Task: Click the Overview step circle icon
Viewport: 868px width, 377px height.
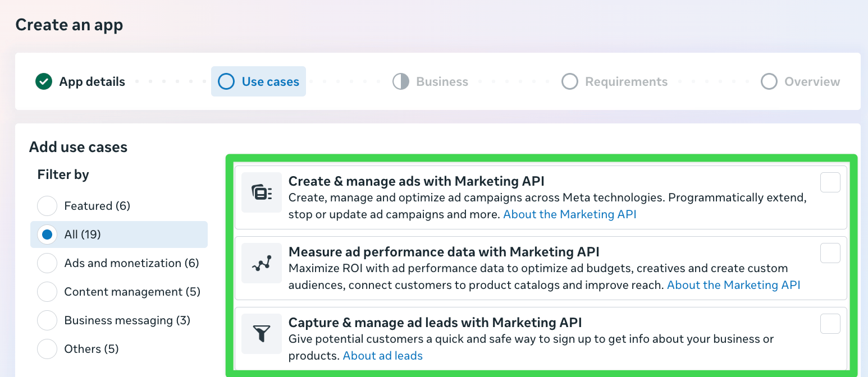Action: click(769, 82)
